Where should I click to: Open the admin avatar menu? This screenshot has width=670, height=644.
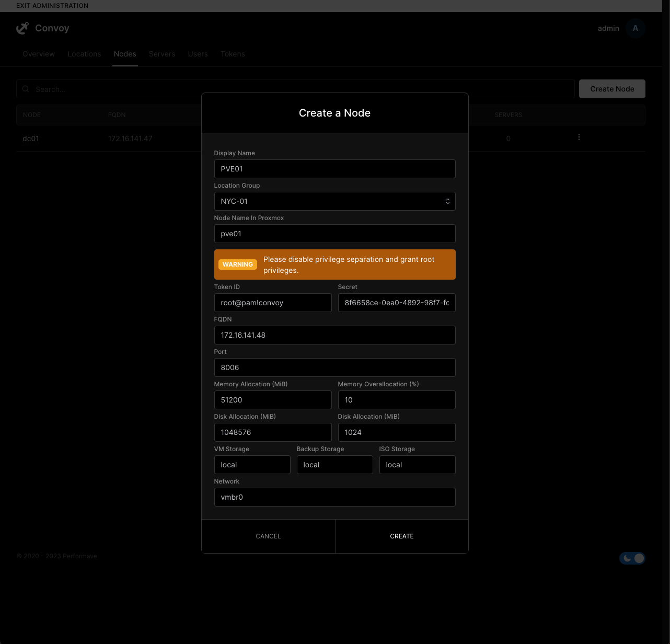pos(636,28)
